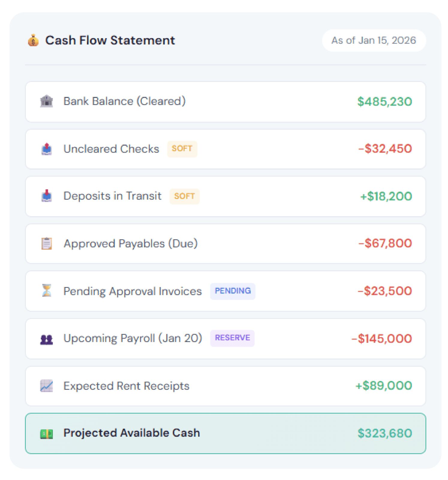Click the SOFT badge on Uncleared Checks

coord(182,149)
